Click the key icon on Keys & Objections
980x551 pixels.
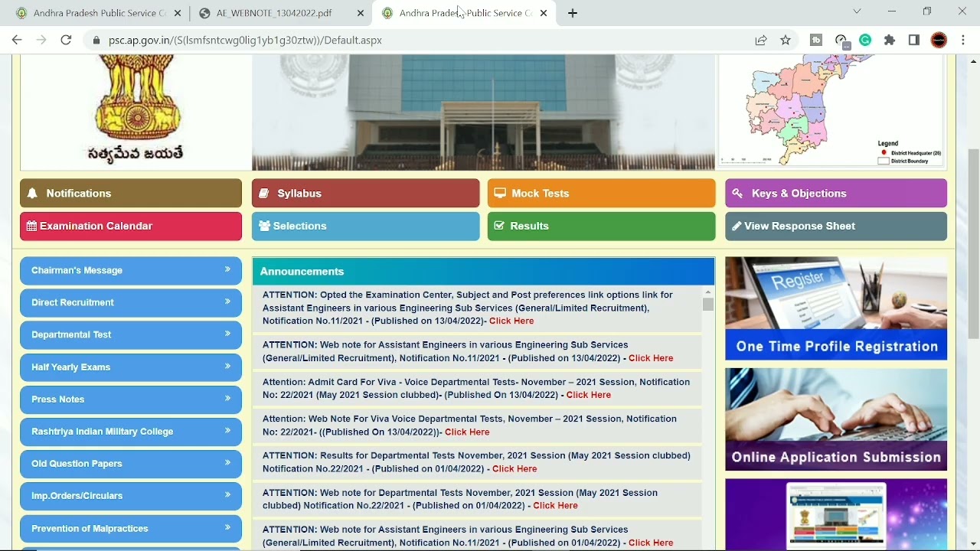(x=737, y=194)
